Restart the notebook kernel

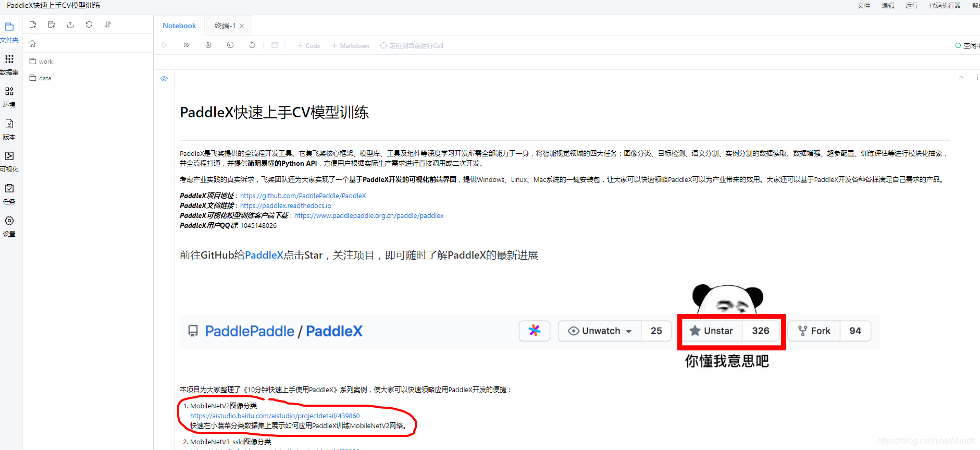pyautogui.click(x=252, y=45)
